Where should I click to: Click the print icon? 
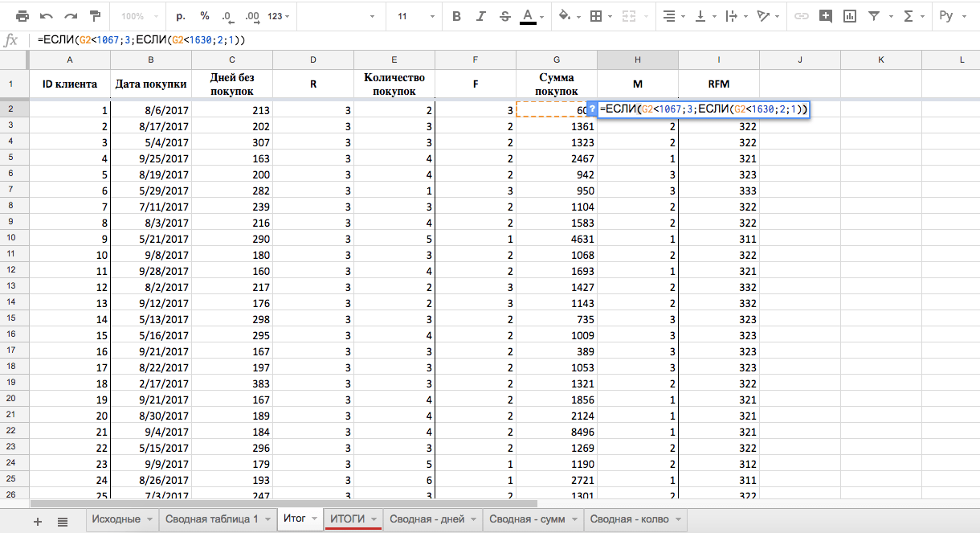pos(22,16)
